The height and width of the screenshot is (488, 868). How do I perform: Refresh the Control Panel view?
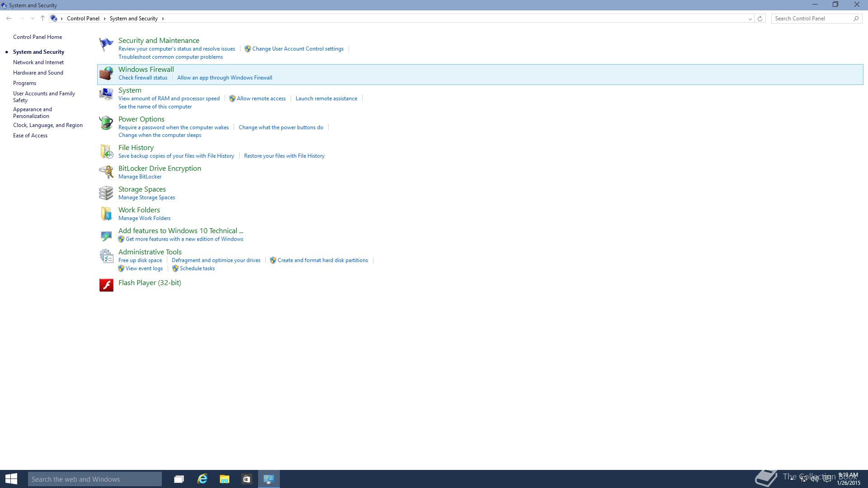(x=760, y=19)
